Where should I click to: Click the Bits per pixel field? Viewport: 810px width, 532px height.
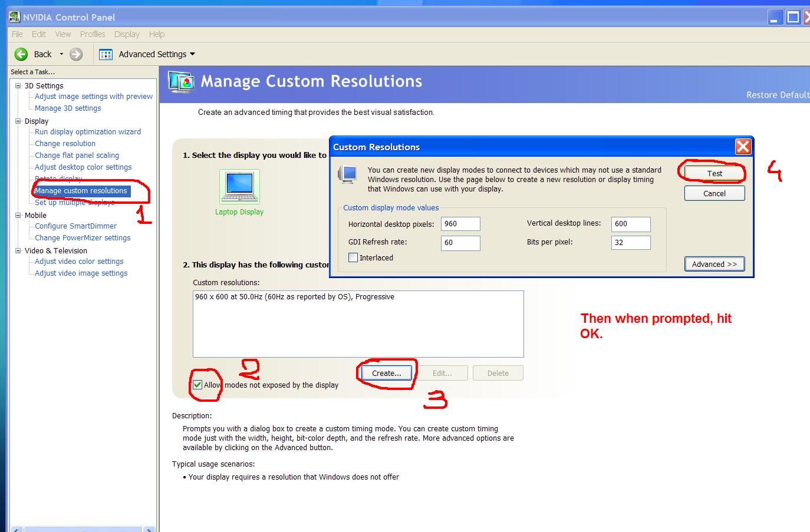[x=631, y=243]
